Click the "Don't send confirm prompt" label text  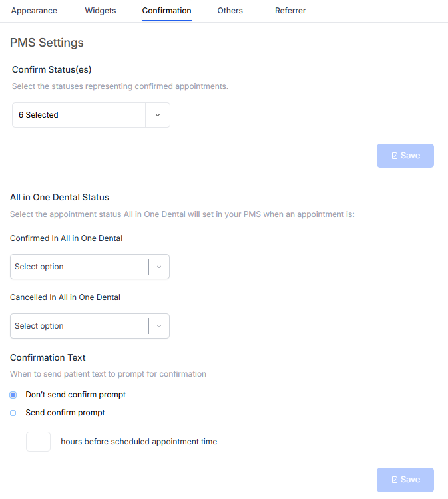75,395
